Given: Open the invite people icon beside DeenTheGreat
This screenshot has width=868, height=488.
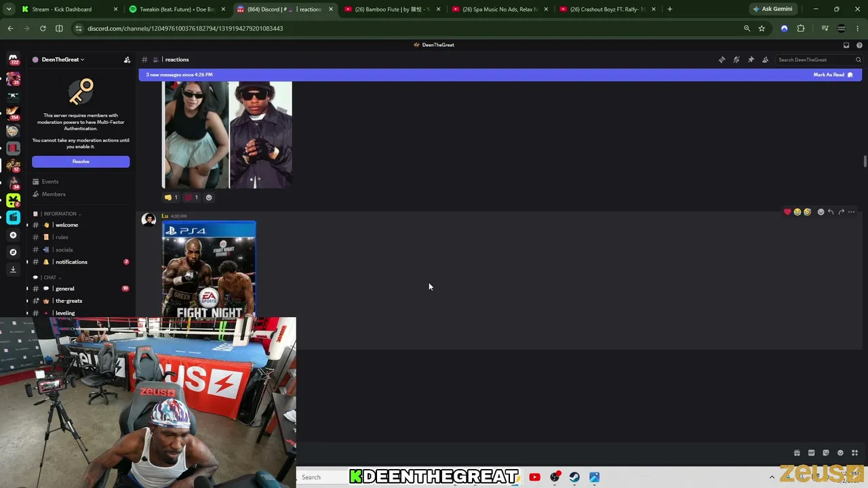Looking at the screenshot, I should point(127,60).
